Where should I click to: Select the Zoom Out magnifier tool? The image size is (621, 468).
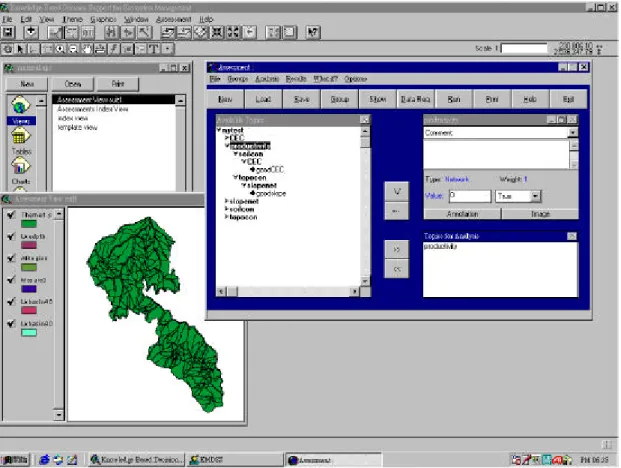[x=73, y=49]
